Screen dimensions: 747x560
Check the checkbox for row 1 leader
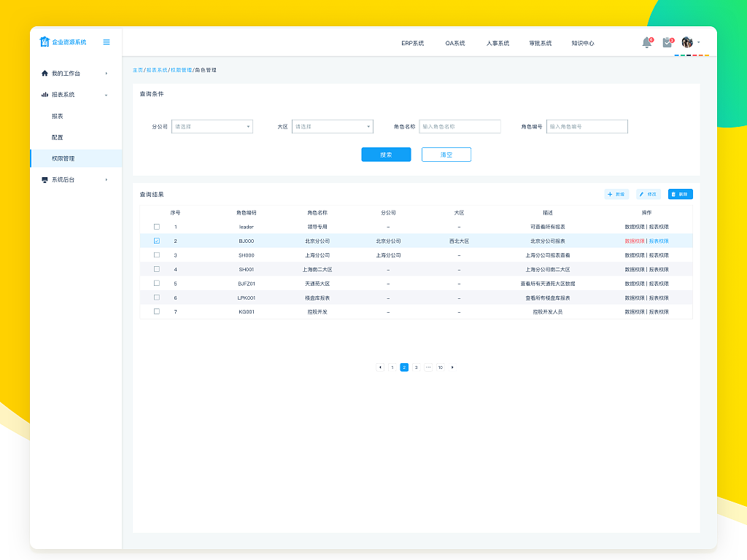pos(157,227)
